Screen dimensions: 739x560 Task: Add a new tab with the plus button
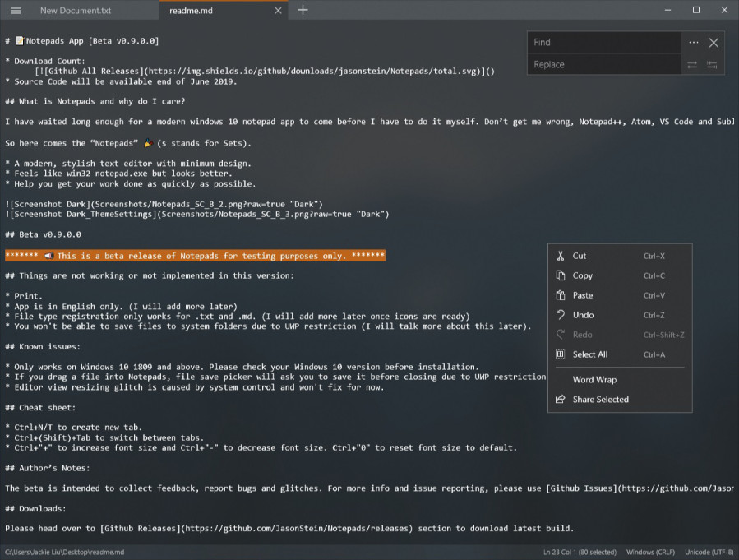(x=303, y=10)
